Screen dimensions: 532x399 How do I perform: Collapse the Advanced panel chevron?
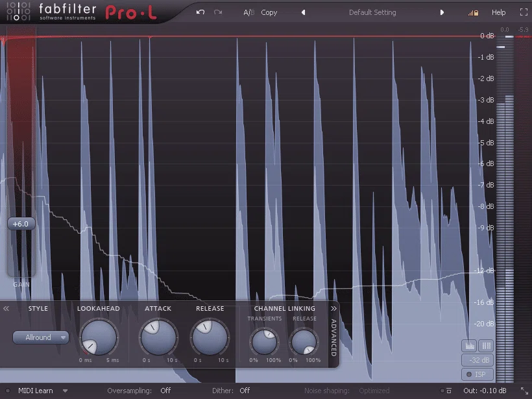click(x=333, y=308)
